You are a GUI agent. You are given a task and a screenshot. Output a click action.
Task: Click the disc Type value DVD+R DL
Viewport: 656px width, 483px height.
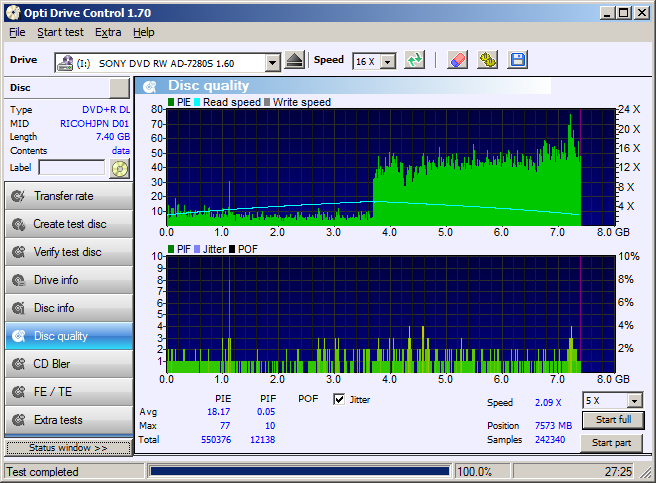(x=106, y=110)
